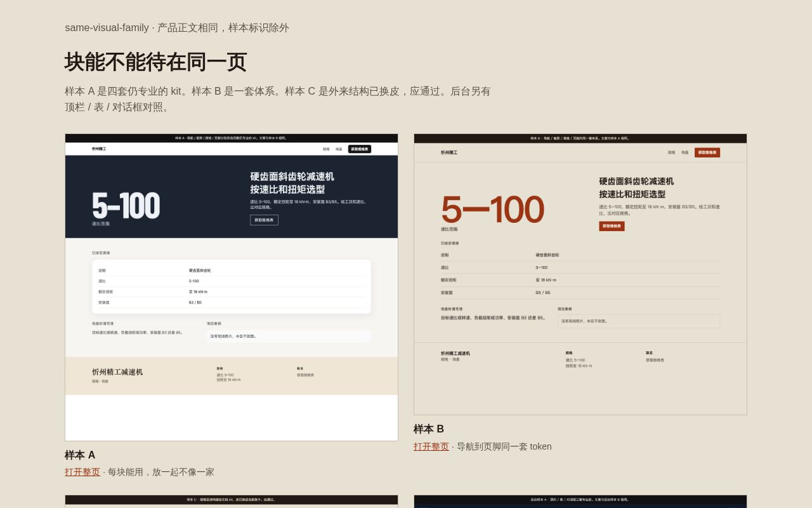Click 忻州精工减速机 footer title in 样本 B

455,354
